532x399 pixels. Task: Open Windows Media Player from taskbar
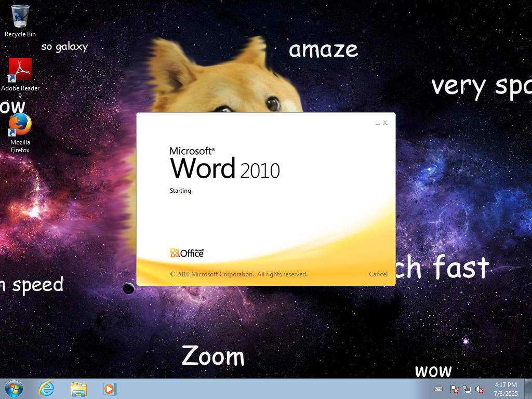pyautogui.click(x=110, y=389)
